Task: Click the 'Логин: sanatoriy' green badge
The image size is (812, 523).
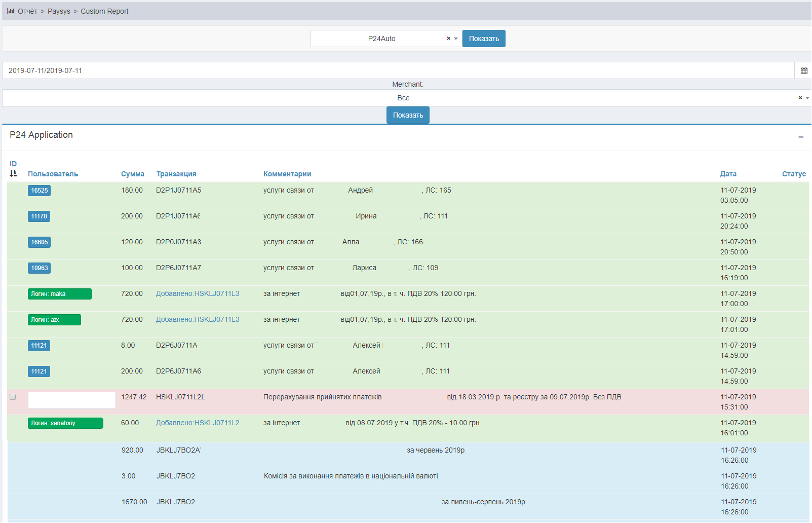Action: click(65, 423)
